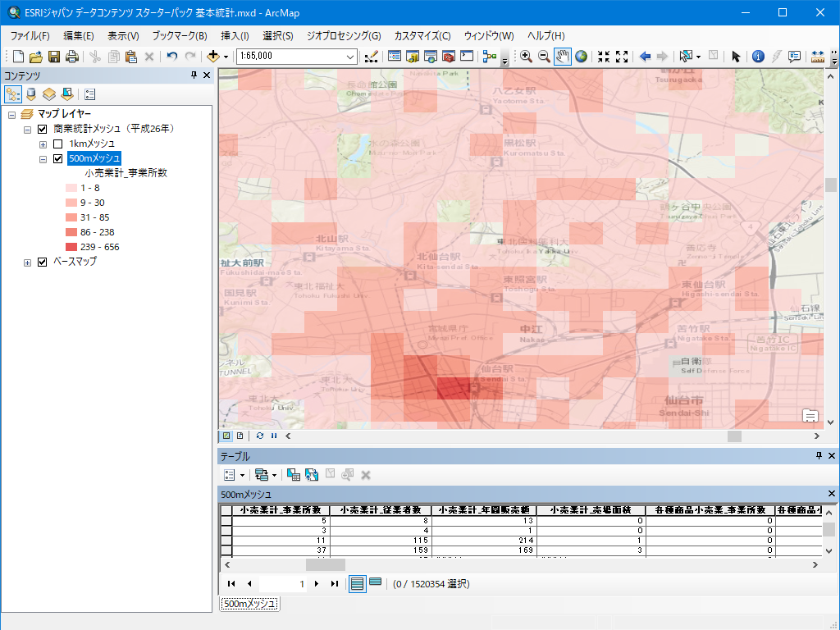840x630 pixels.
Task: Switch to Layout View
Action: [240, 436]
